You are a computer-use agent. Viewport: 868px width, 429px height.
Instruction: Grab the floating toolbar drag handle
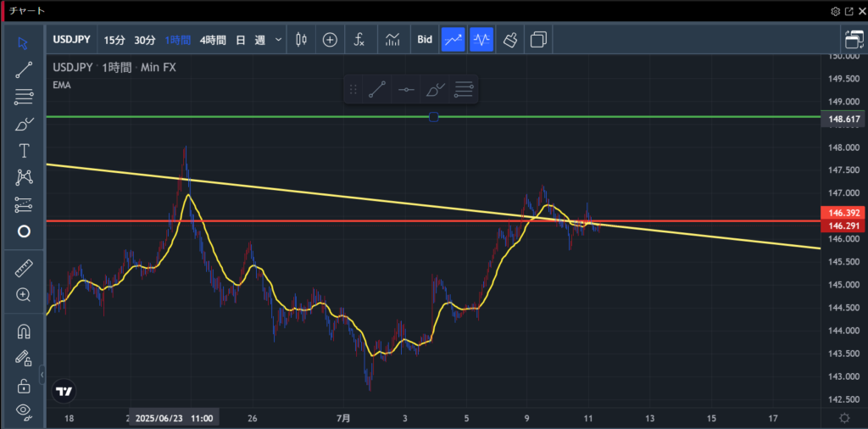tap(353, 89)
